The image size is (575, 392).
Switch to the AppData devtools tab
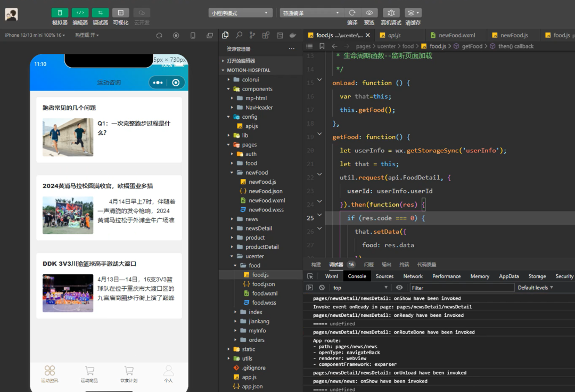(508, 276)
